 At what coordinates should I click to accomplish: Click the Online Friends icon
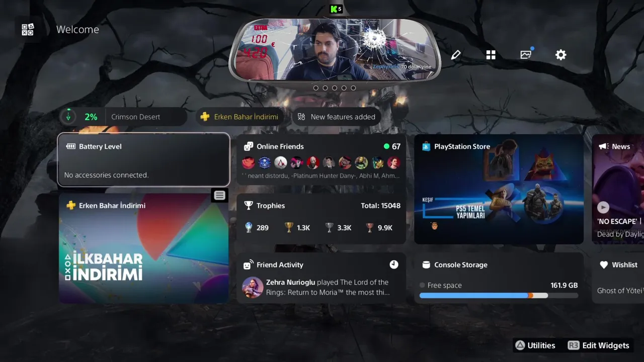click(x=249, y=146)
